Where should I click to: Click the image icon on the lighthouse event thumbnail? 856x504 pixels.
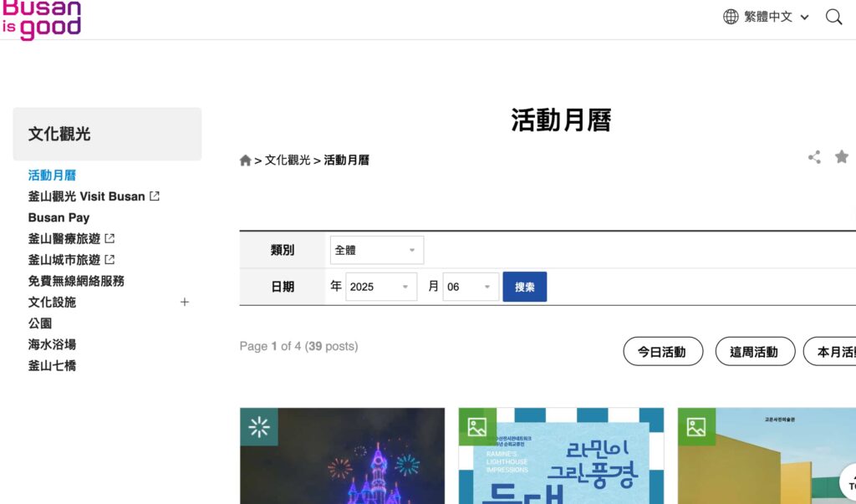point(476,427)
